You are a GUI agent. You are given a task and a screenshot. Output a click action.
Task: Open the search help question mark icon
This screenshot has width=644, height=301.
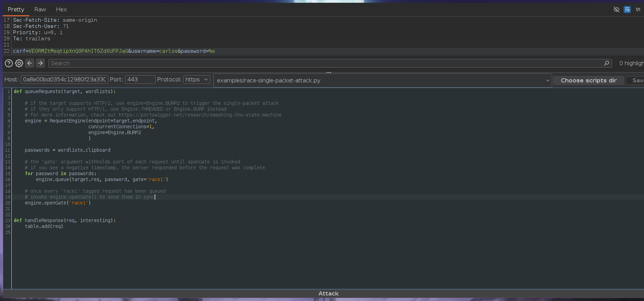9,63
